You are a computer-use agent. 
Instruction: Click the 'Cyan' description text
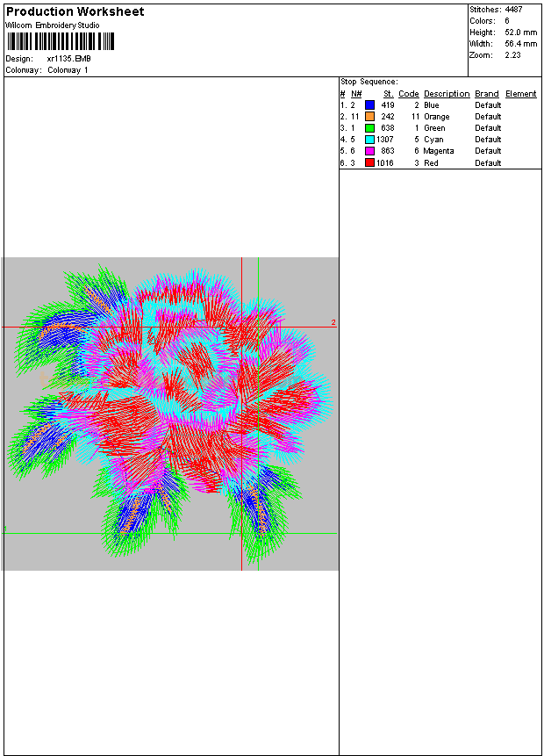(433, 140)
